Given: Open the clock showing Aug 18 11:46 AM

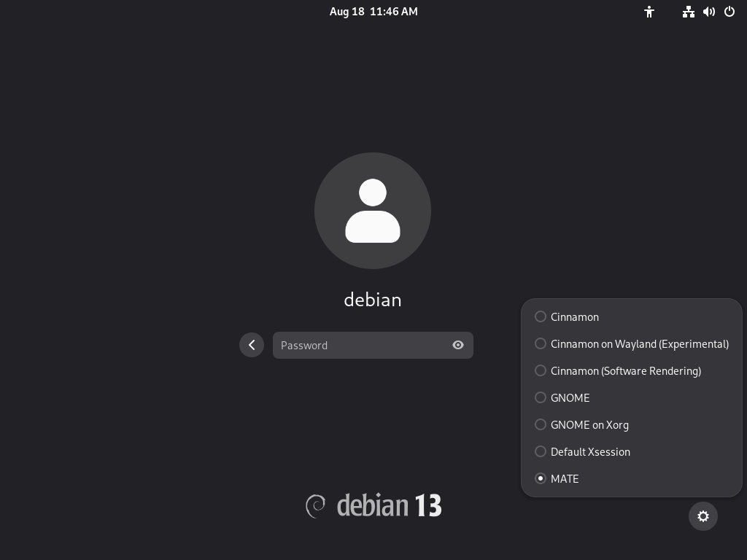Looking at the screenshot, I should [x=373, y=12].
